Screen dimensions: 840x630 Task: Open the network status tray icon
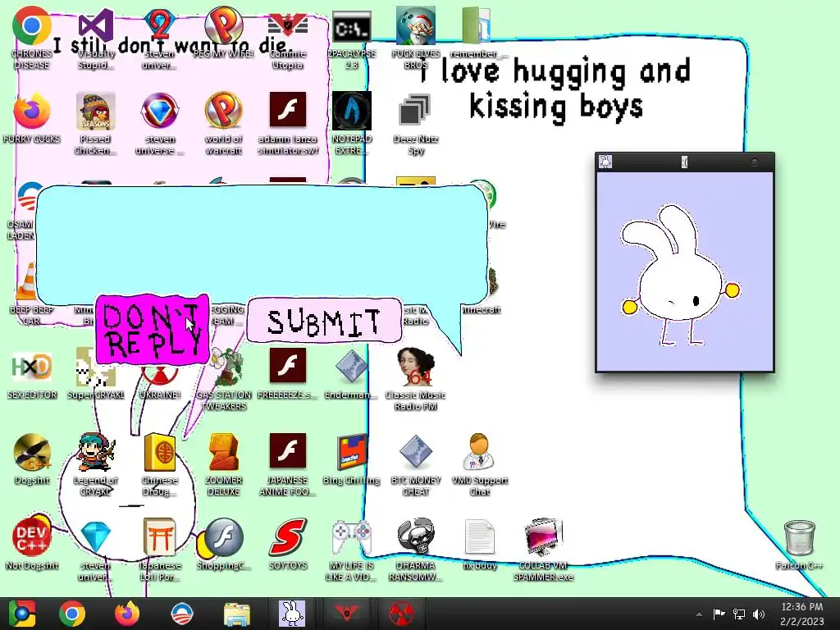[739, 614]
